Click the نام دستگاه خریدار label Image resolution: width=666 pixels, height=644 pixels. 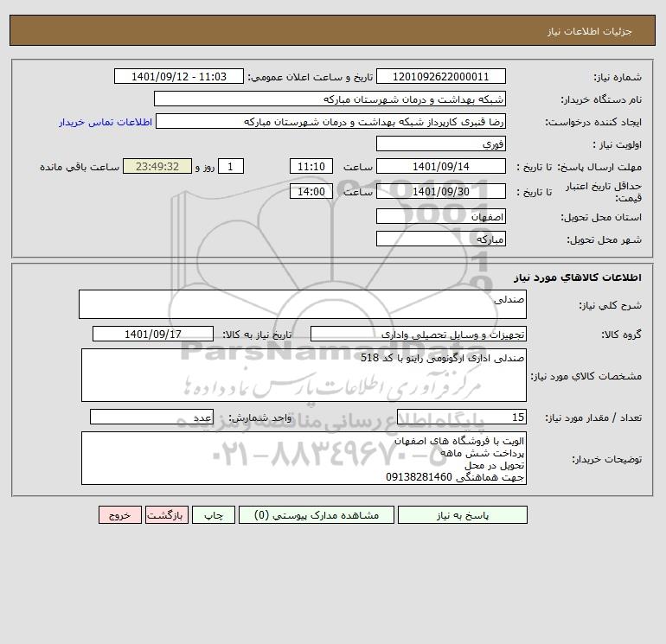coord(601,99)
